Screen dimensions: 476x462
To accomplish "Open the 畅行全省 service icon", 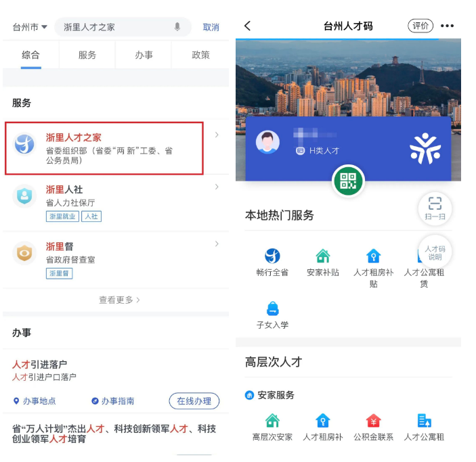I will (272, 256).
